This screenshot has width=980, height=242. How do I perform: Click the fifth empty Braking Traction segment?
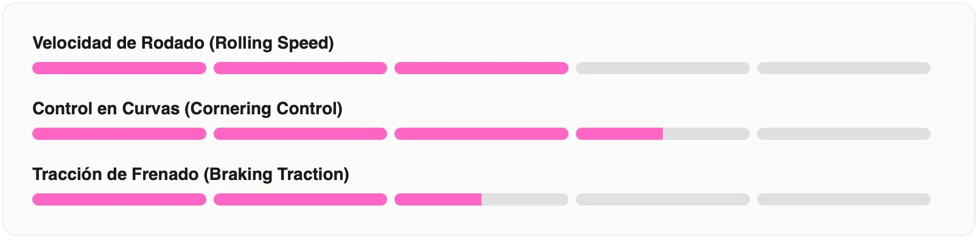844,199
